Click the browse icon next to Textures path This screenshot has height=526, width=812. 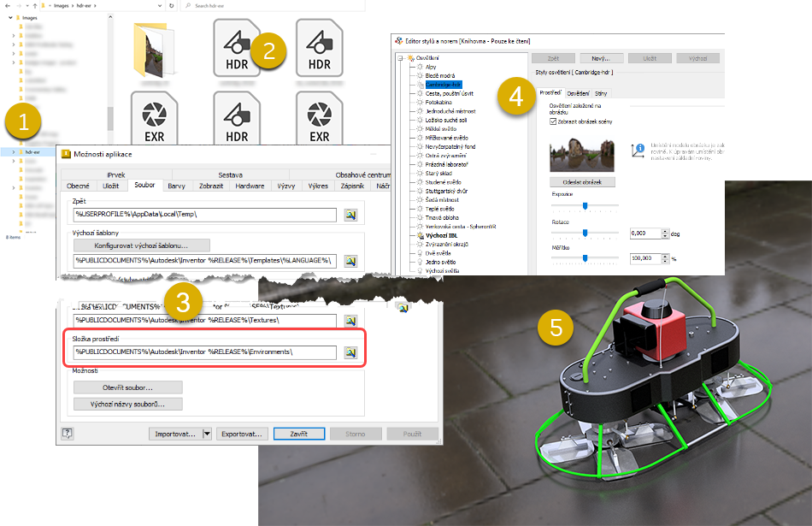[350, 321]
